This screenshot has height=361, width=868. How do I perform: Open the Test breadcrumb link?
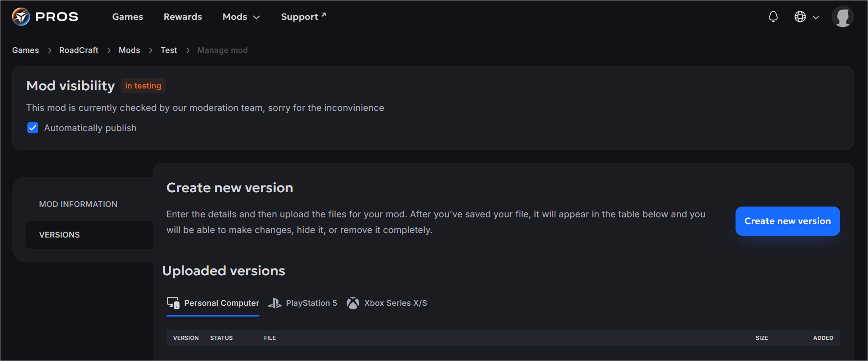coord(169,50)
